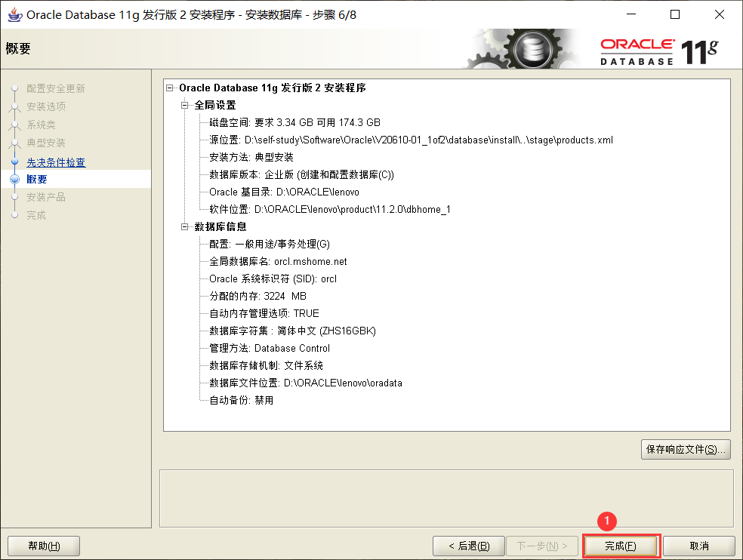Select the 完成 step in sidebar

pos(36,215)
